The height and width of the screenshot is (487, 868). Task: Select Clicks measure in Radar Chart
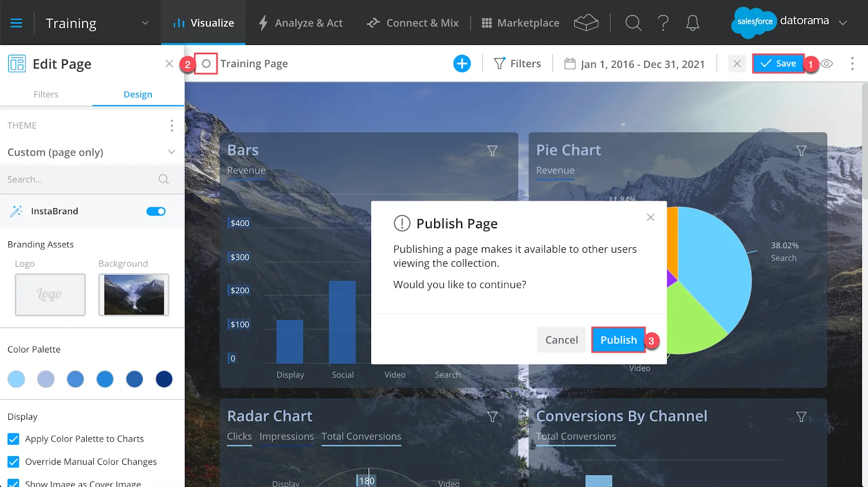click(x=239, y=437)
